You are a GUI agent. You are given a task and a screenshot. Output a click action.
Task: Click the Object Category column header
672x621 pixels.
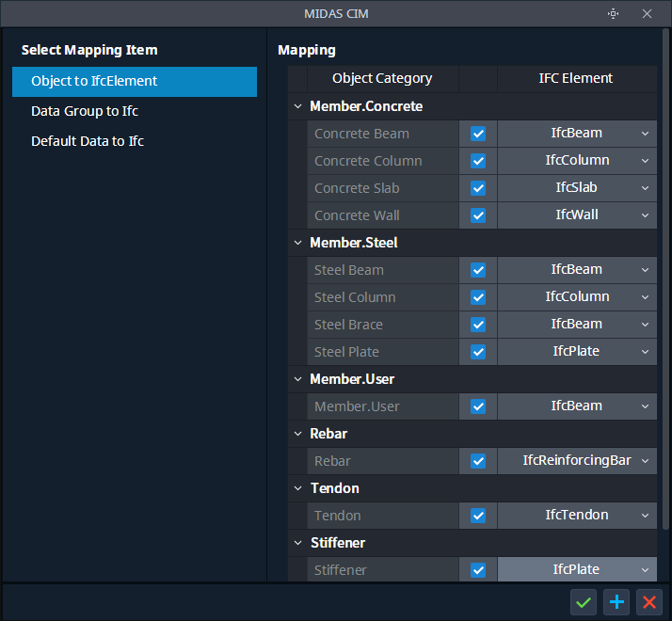(383, 78)
